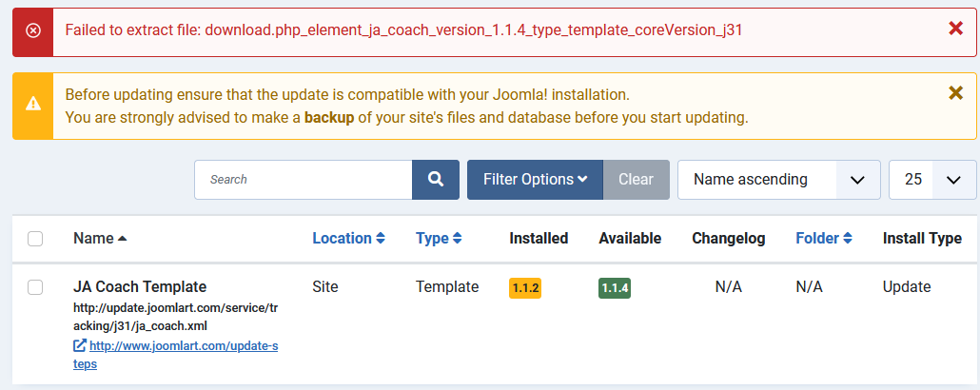This screenshot has height=390, width=980.
Task: Sort the table by Folder column
Action: tap(824, 239)
